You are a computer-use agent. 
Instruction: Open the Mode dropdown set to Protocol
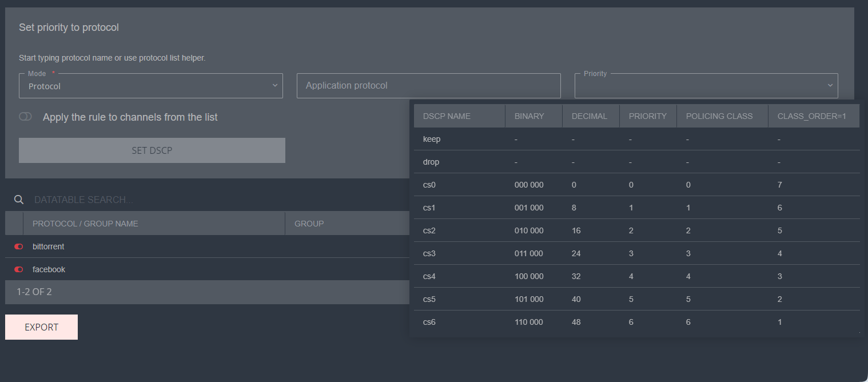click(x=151, y=86)
